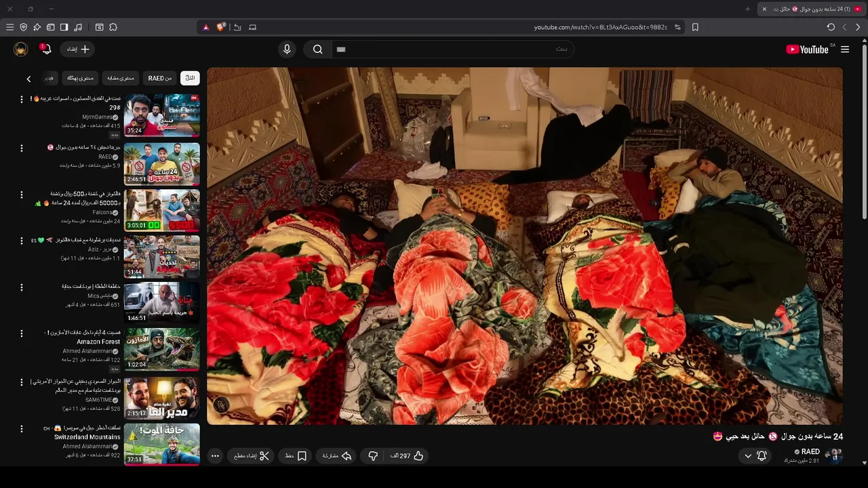Open the Brave main hamburger menu
This screenshot has height=488, width=868.
[9, 27]
